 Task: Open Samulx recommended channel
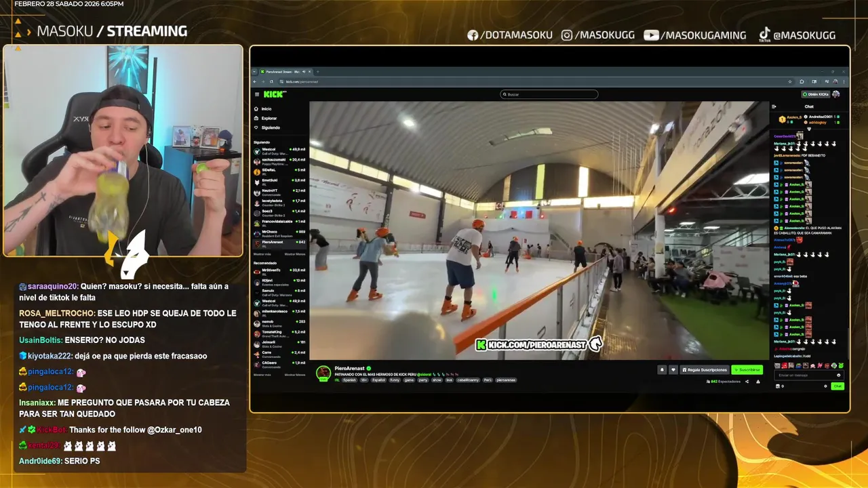tap(279, 291)
